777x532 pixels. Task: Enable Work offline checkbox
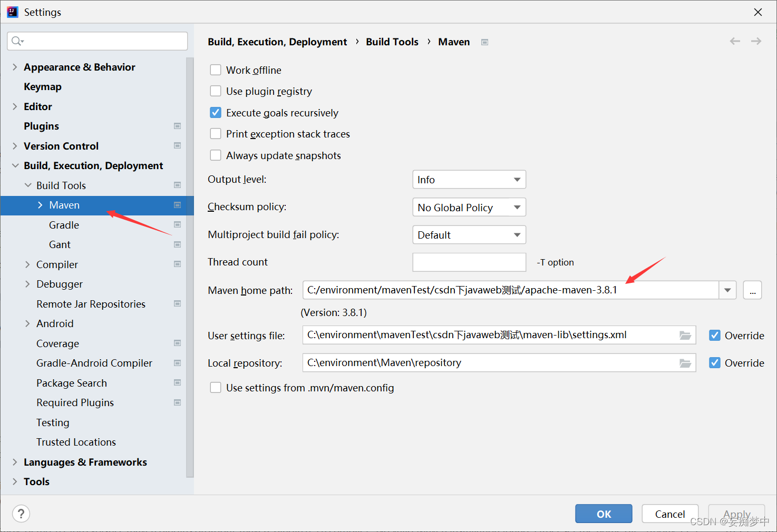point(216,70)
